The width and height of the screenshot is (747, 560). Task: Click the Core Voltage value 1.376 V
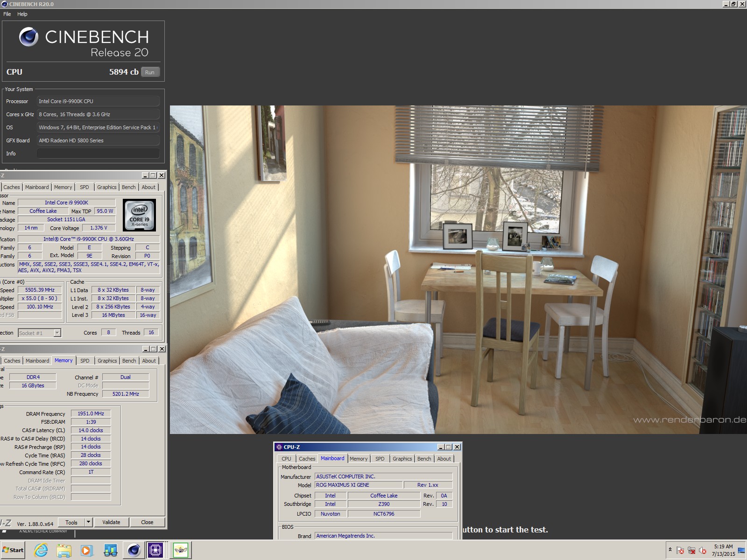coord(99,228)
